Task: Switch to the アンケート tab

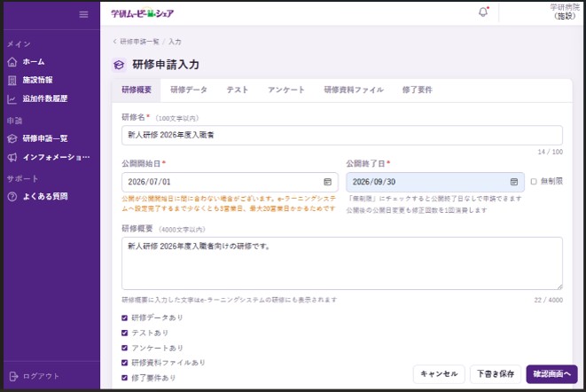Action: 286,90
